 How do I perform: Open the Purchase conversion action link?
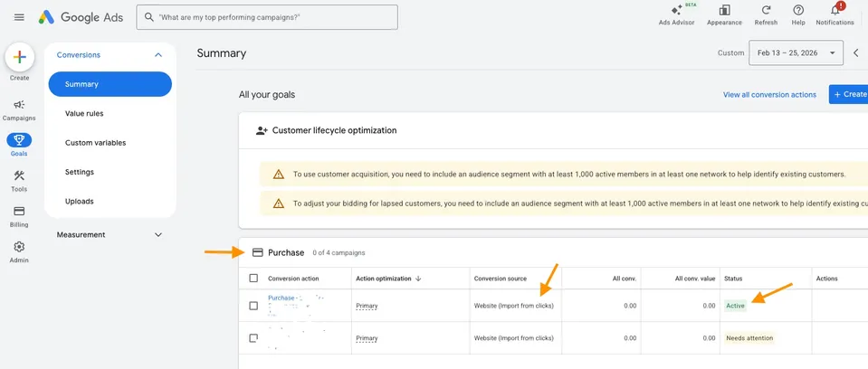pos(281,298)
